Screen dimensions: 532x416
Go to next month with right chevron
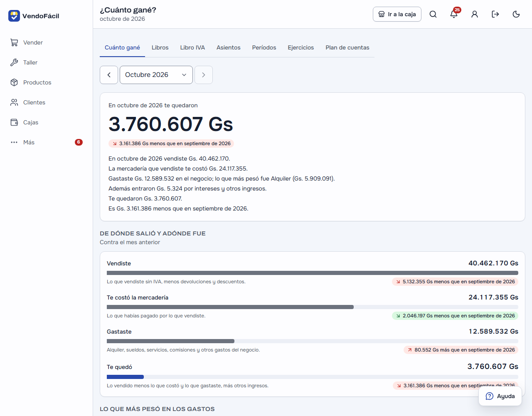click(x=204, y=75)
